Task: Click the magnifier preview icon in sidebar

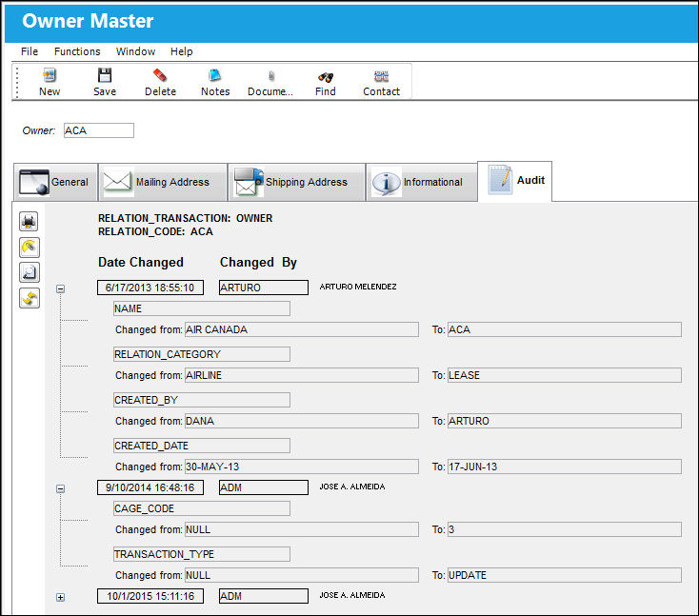Action: point(29,273)
